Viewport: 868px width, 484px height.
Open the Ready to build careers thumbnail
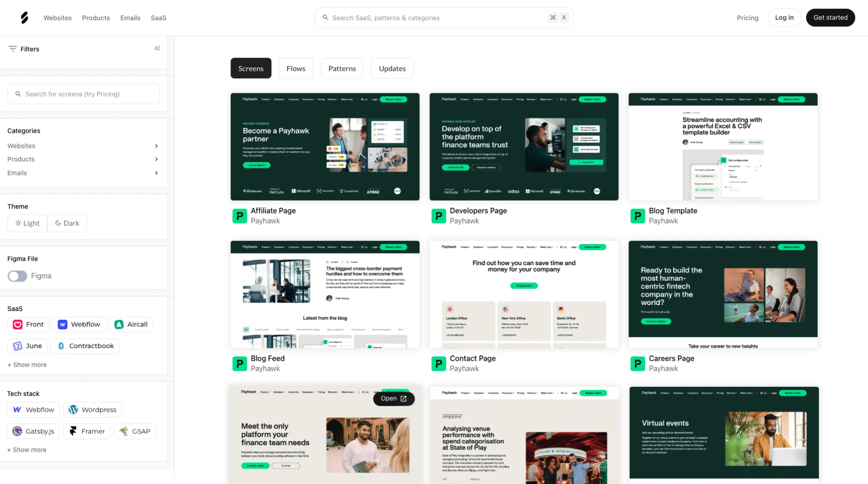(x=723, y=294)
